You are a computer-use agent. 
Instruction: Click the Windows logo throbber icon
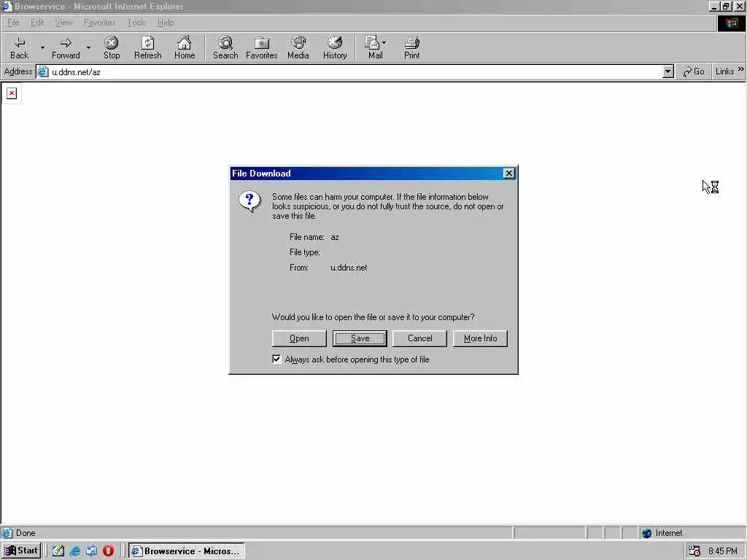point(731,23)
